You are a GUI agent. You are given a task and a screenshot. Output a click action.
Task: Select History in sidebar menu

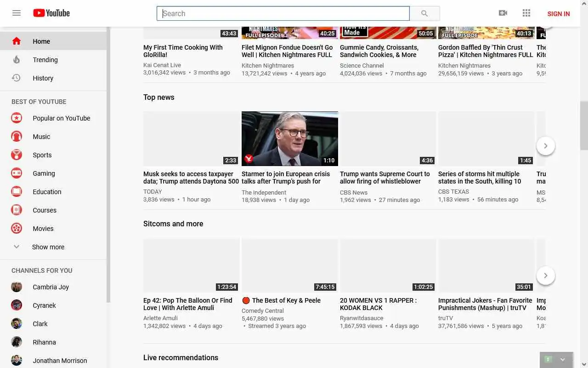[53, 78]
